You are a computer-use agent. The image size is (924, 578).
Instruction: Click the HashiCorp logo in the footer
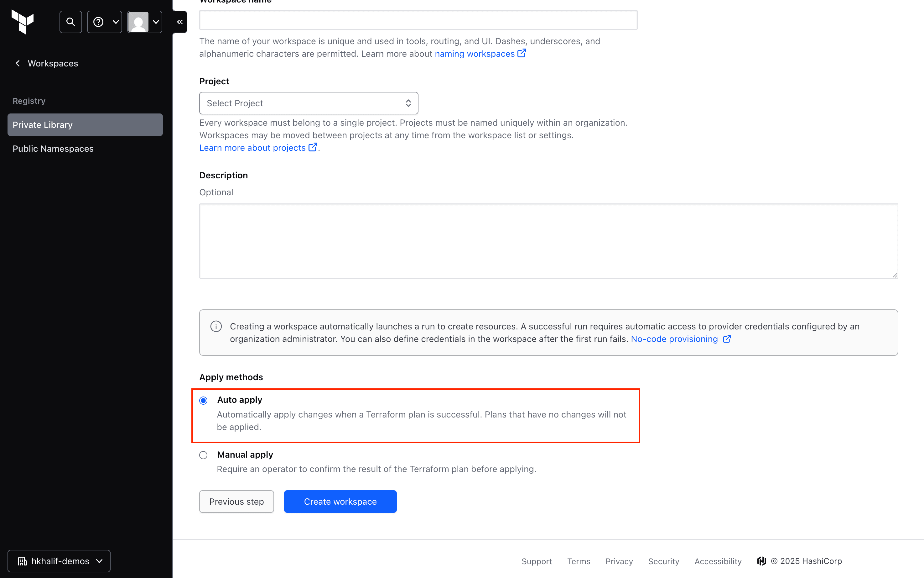point(761,561)
